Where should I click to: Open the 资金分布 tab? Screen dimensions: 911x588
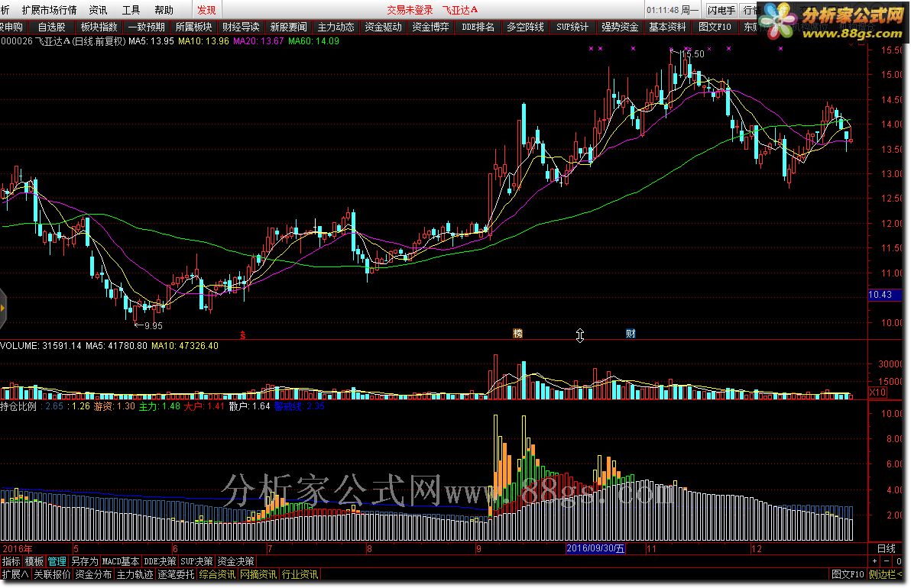pyautogui.click(x=93, y=574)
